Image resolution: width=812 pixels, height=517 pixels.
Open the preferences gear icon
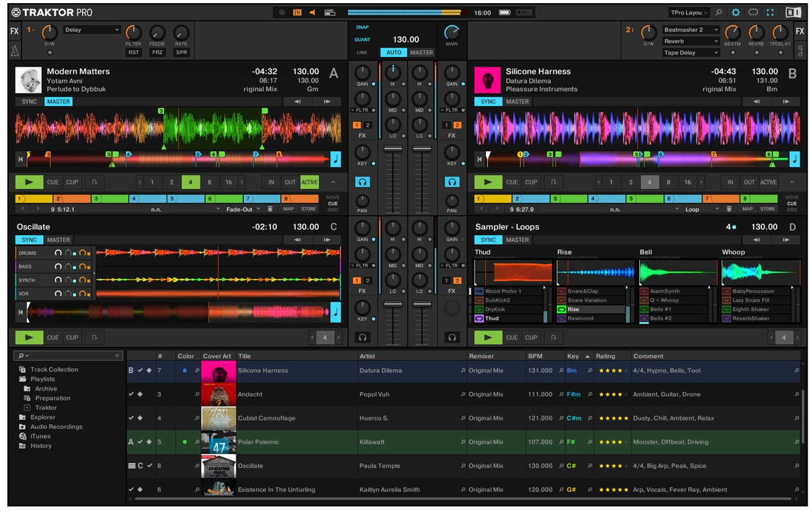[x=736, y=12]
